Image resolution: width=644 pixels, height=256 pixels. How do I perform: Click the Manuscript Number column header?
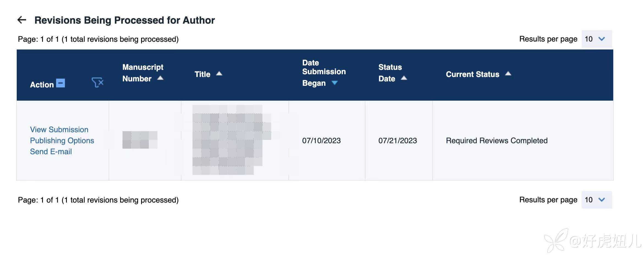click(142, 73)
